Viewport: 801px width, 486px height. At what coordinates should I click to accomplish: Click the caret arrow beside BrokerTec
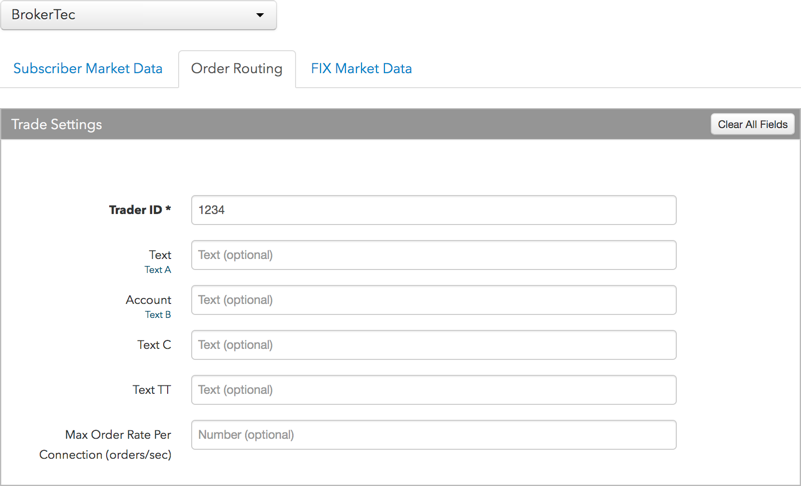[260, 15]
